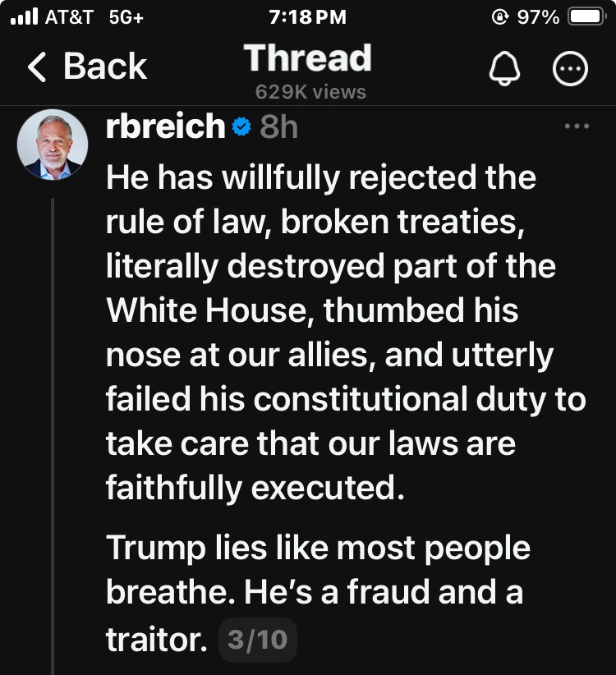Tap the orientation lock status icon

(x=496, y=17)
